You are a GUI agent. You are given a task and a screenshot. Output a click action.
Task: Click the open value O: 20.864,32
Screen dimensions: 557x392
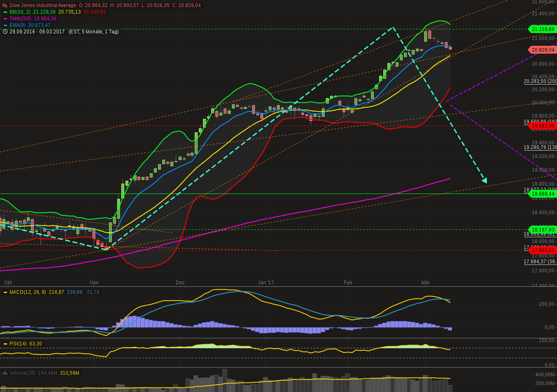click(93, 5)
